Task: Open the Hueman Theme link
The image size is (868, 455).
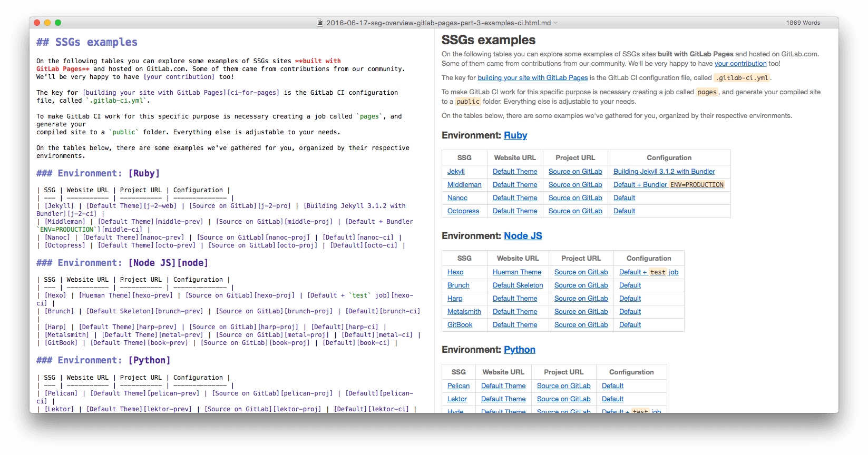Action: point(517,272)
